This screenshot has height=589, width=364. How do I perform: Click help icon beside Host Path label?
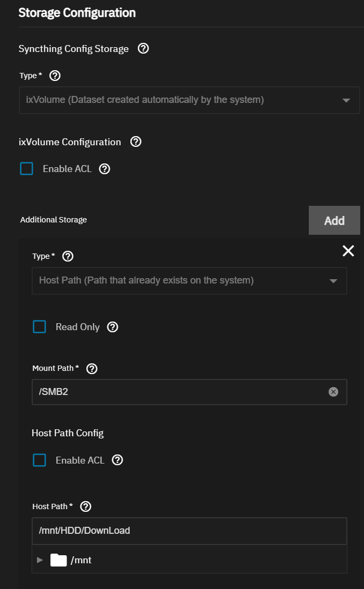[85, 506]
